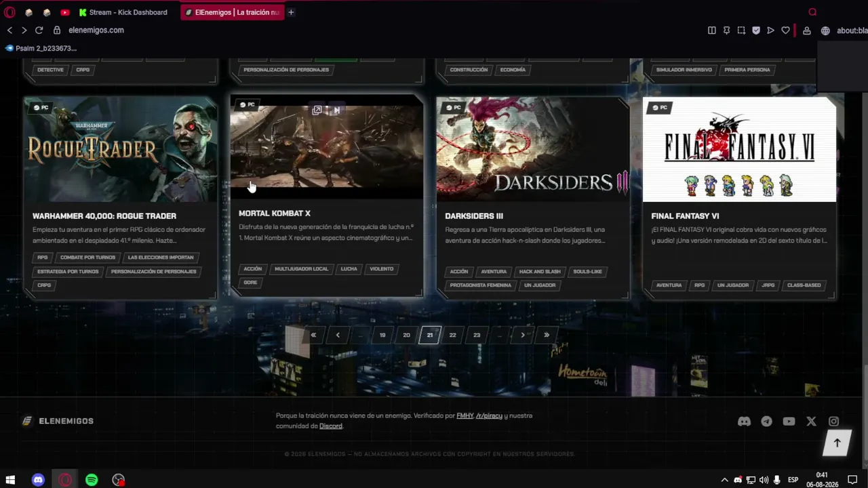The image size is (868, 488).
Task: Open the Windows Start menu
Action: pos(10,480)
